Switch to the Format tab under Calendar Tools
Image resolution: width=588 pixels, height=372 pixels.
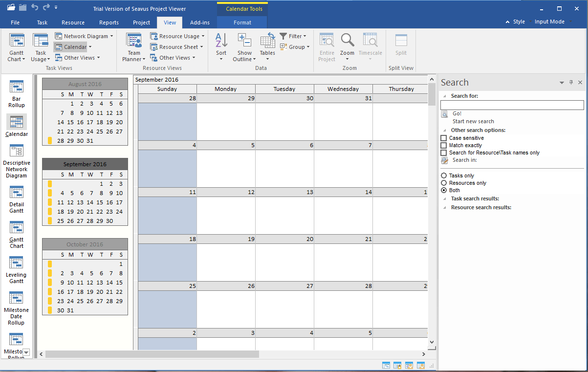point(242,22)
